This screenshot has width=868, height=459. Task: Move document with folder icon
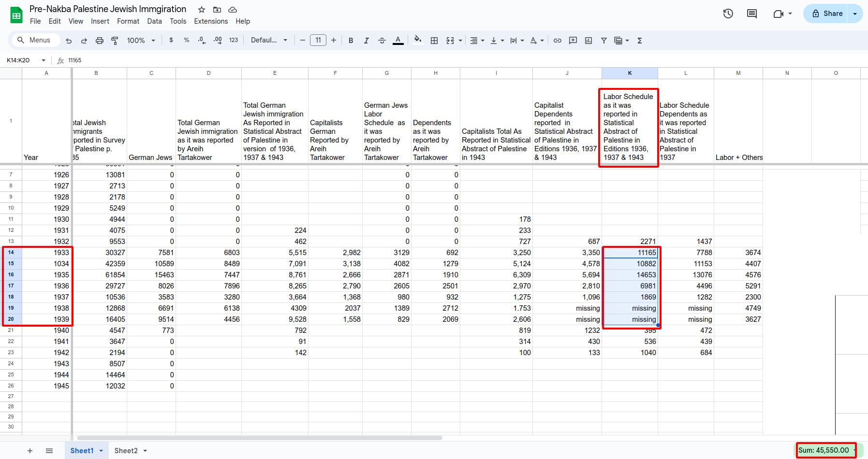217,10
